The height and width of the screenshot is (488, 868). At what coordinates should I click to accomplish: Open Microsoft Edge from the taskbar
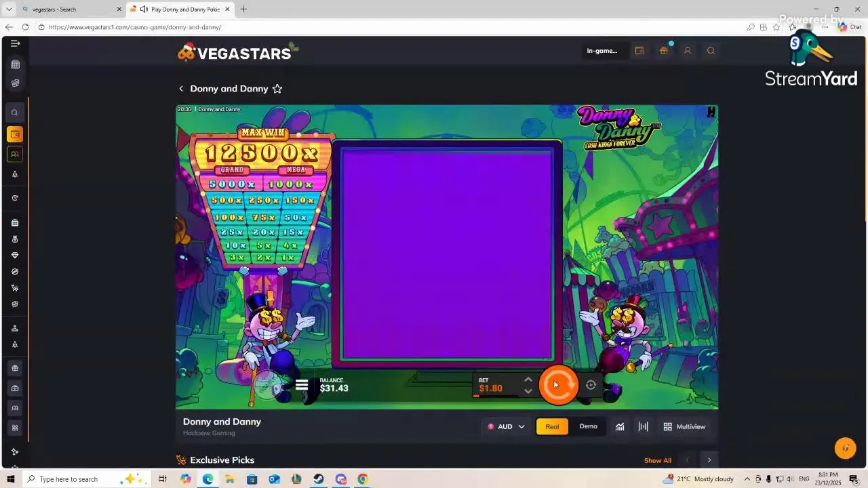(208, 479)
